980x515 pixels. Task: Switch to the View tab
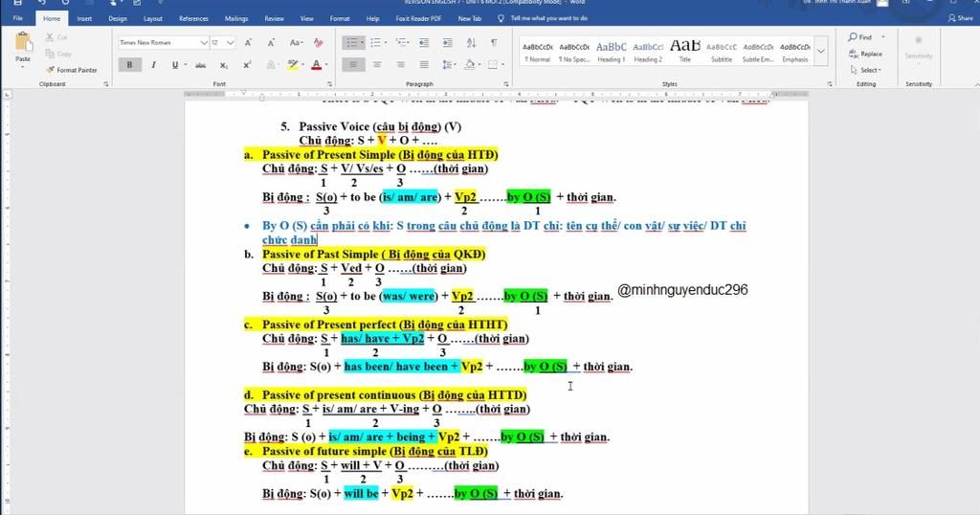(307, 18)
